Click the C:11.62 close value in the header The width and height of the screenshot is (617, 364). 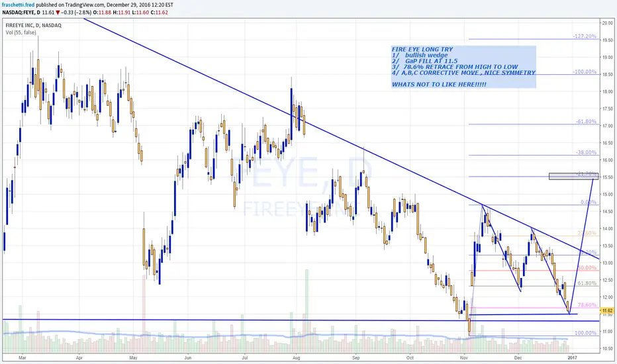click(160, 13)
